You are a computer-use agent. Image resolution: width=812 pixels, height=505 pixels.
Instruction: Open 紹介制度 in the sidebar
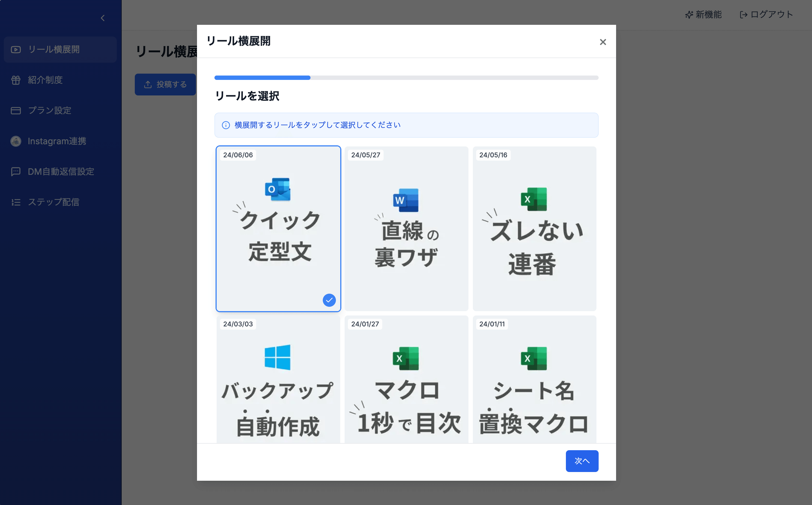tap(60, 80)
